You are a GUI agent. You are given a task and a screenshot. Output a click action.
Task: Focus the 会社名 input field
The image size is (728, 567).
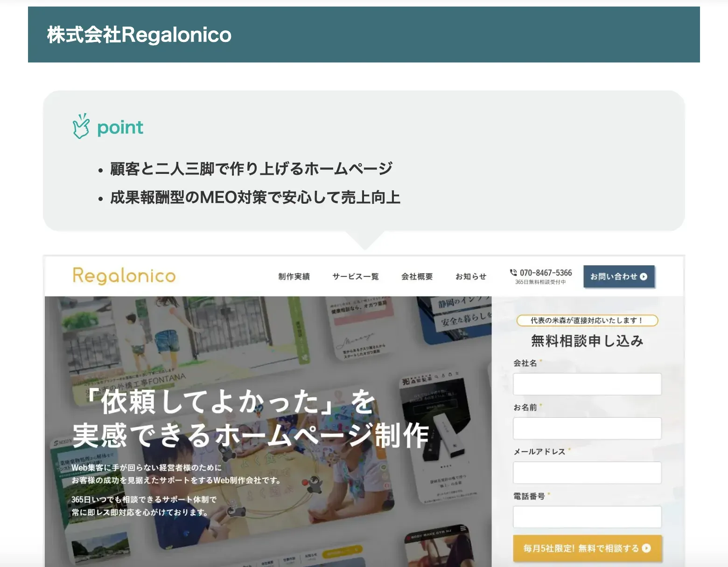pyautogui.click(x=587, y=384)
